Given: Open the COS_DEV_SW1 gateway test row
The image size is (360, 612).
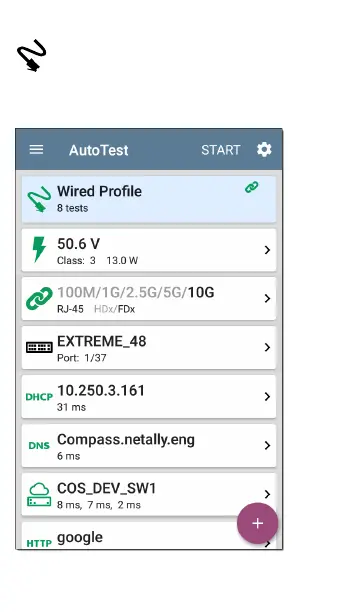Looking at the screenshot, I should (149, 494).
